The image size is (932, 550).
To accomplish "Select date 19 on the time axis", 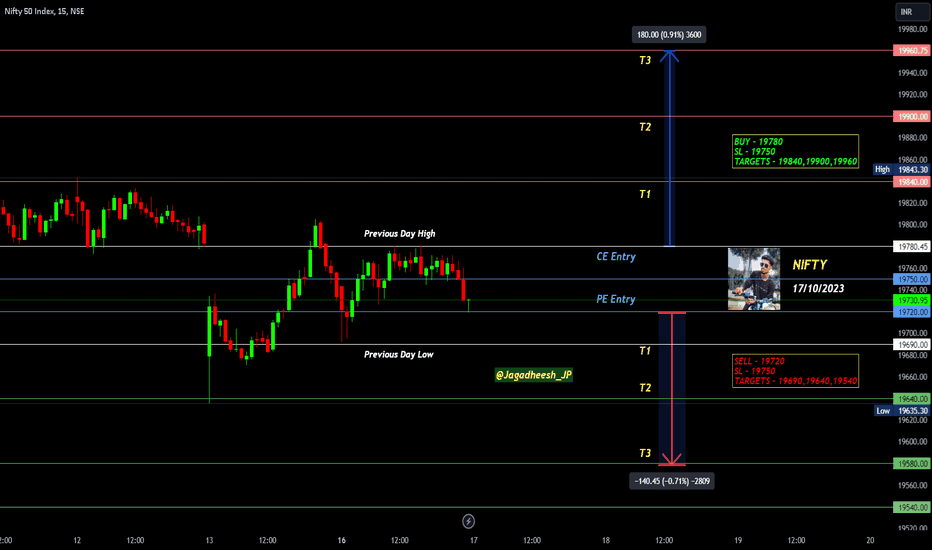I will [x=738, y=540].
